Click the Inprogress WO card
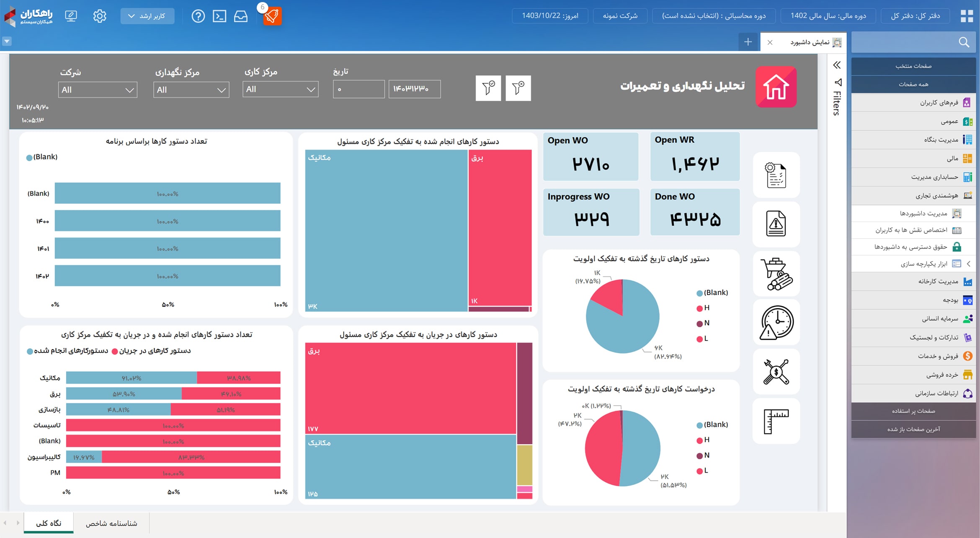Viewport: 980px width, 538px height. pos(591,212)
